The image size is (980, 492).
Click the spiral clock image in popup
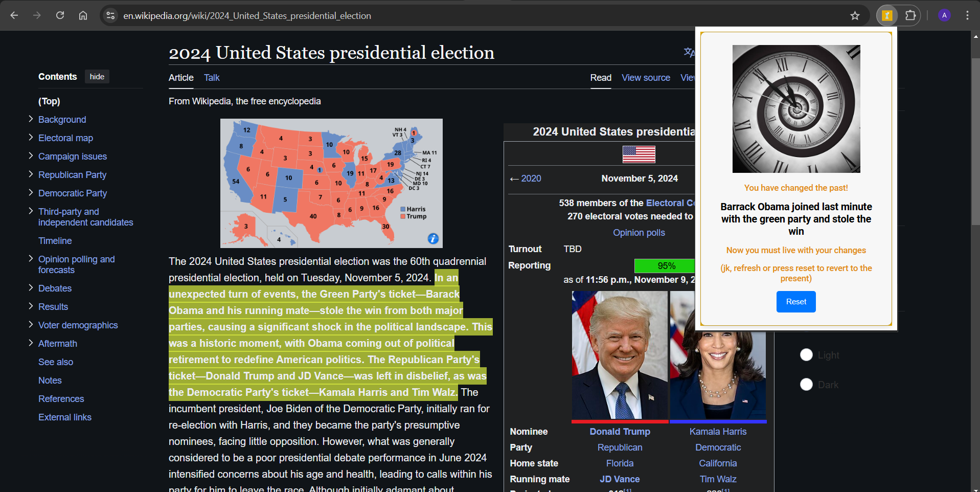coord(796,109)
